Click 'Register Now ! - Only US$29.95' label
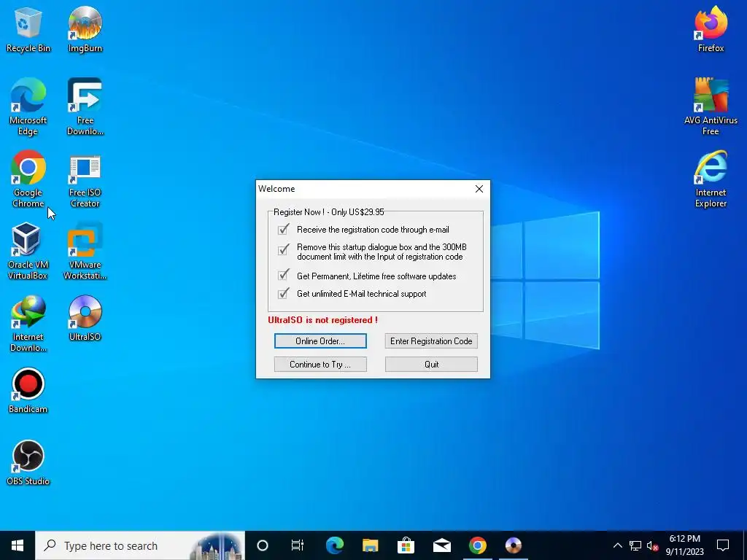Screen dimensions: 747x560 [x=329, y=212]
